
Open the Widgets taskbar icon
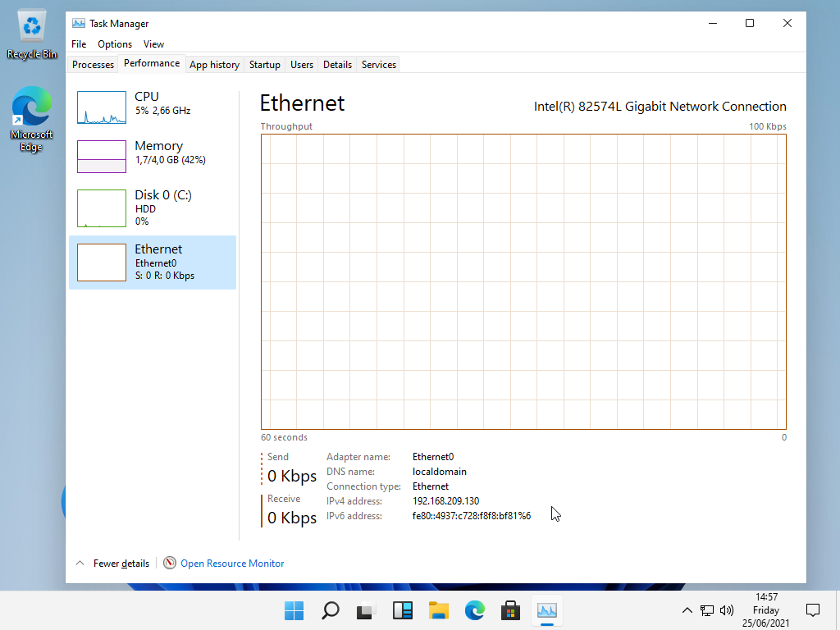pyautogui.click(x=402, y=610)
